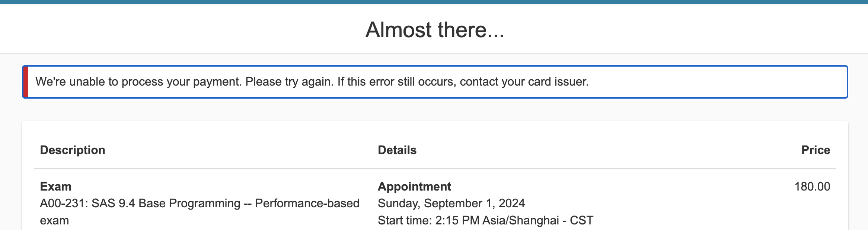Viewport: 868px width, 230px height.
Task: Click the date Sunday, September 1, 2024
Action: (x=451, y=204)
